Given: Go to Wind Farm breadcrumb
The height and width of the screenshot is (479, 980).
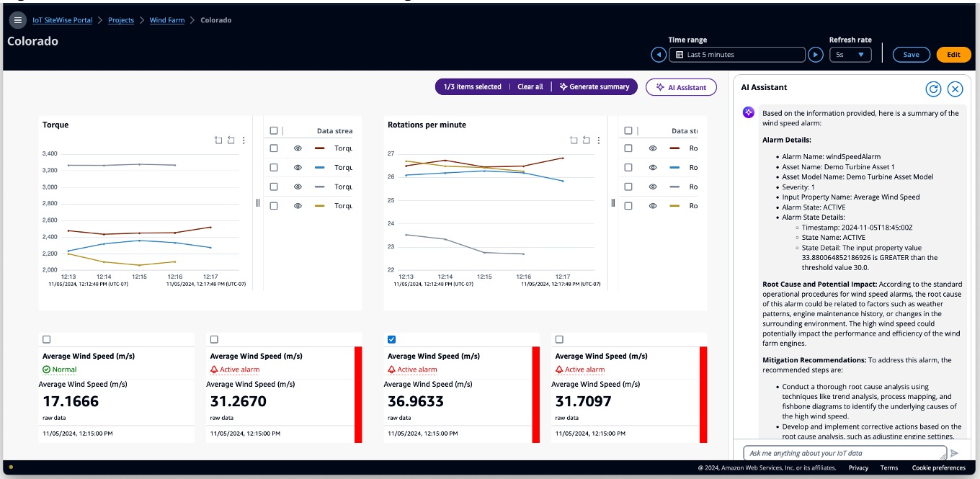Looking at the screenshot, I should point(166,20).
